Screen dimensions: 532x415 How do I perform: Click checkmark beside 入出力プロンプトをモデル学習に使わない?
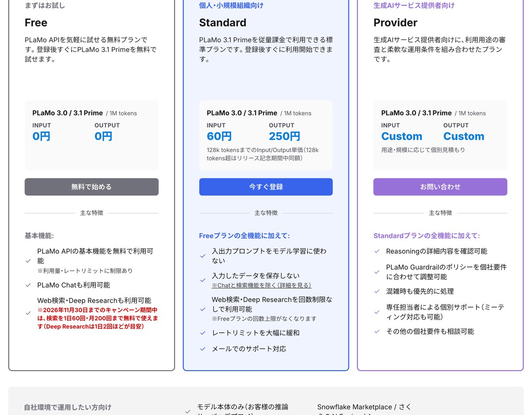203,256
